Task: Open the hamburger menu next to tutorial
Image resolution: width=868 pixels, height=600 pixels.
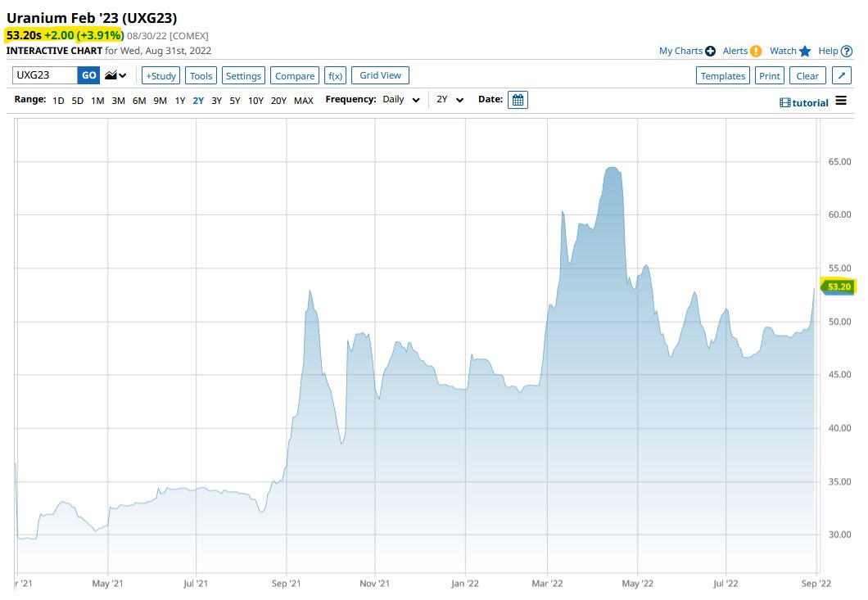Action: 841,101
